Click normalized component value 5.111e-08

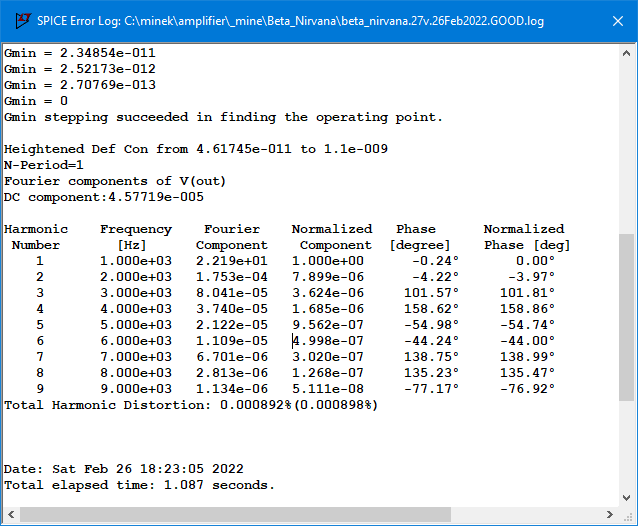point(328,389)
